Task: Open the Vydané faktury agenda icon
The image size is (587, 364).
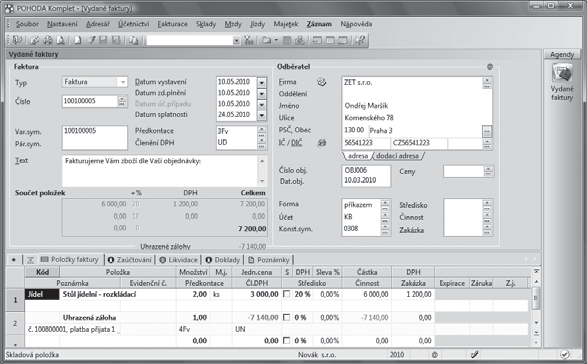Action: pos(562,73)
